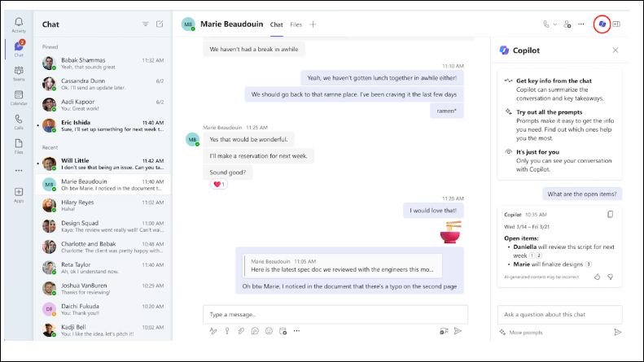The height and width of the screenshot is (362, 644).
Task: Click Recent section label
Action: coord(50,147)
